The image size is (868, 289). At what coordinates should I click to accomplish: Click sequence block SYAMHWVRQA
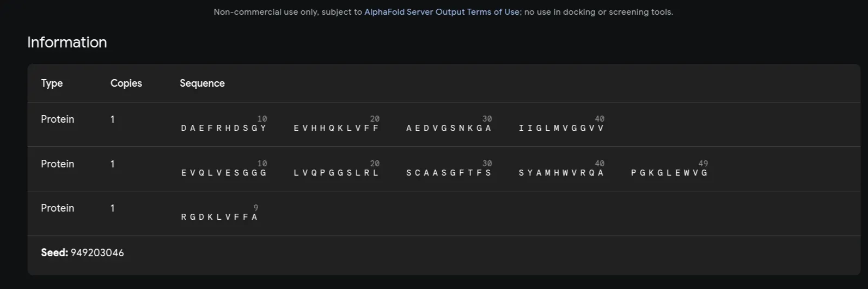pyautogui.click(x=561, y=173)
